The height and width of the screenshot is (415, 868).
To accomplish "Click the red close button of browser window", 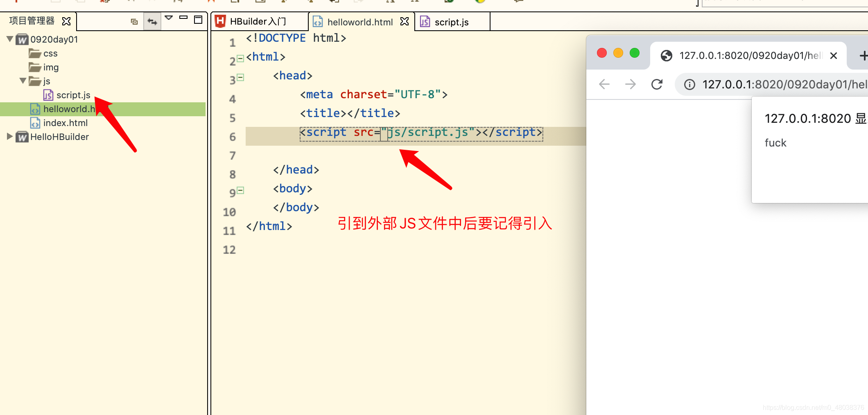I will 602,53.
